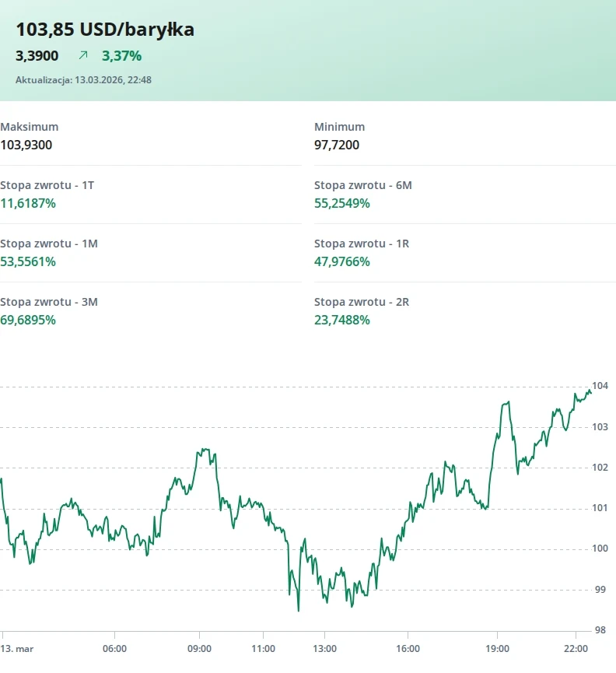
Task: Click the Stopa zwrotu - 3M label
Action: click(x=49, y=302)
